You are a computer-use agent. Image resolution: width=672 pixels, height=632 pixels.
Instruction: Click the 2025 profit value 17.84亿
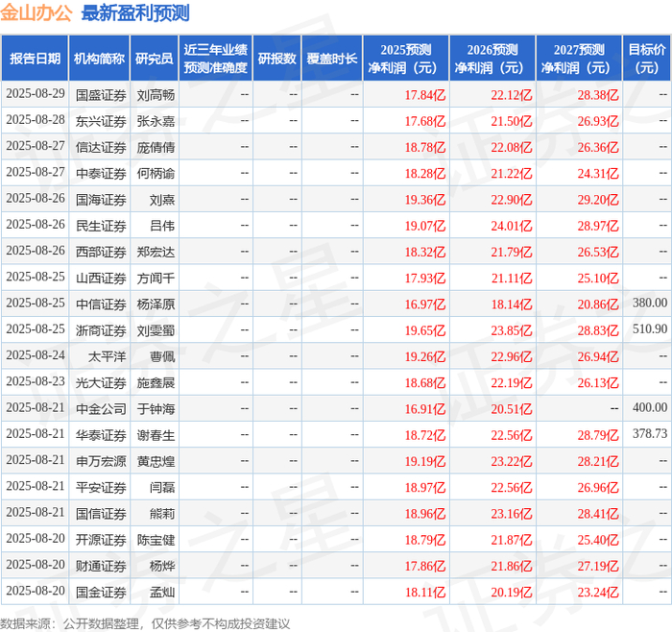pyautogui.click(x=425, y=95)
